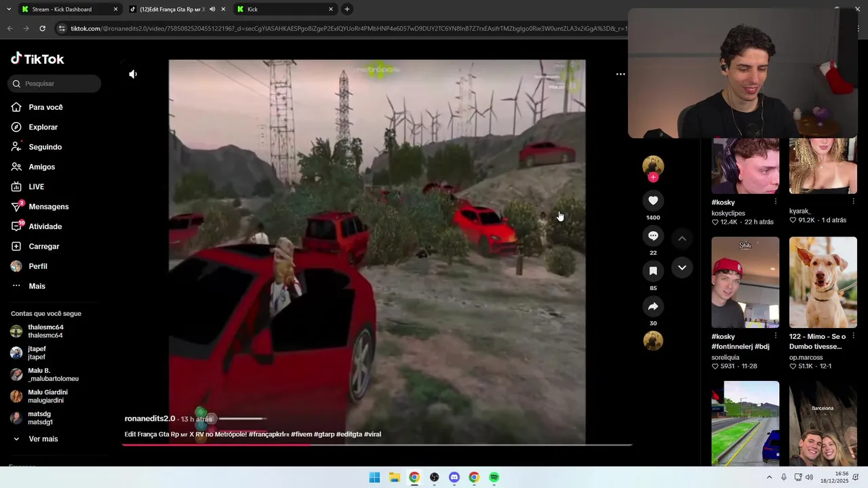Expand the Mais menu

pos(29,286)
